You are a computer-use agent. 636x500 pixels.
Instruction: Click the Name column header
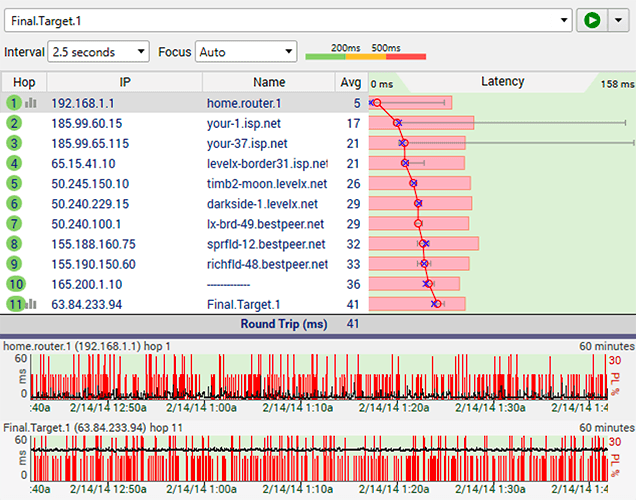tap(268, 82)
